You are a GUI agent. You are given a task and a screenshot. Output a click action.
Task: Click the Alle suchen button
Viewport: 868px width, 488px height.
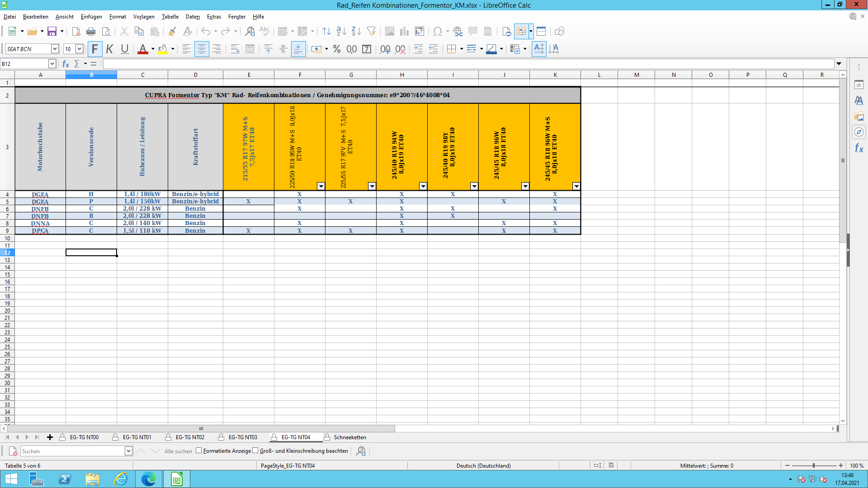[178, 451]
